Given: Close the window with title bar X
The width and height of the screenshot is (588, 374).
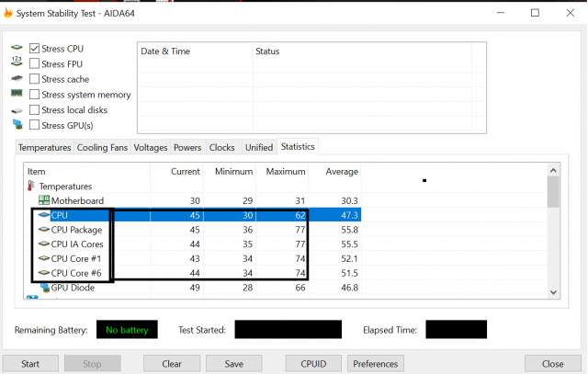Looking at the screenshot, I should [x=571, y=13].
